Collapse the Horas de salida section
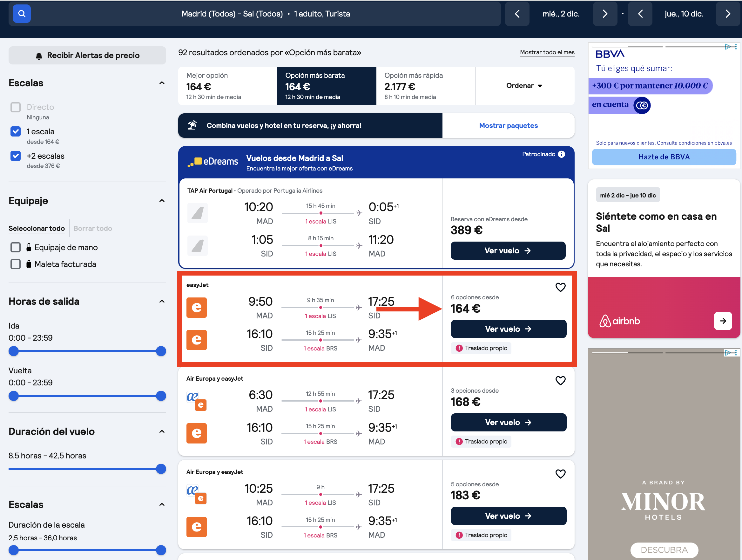The height and width of the screenshot is (560, 742). click(162, 301)
